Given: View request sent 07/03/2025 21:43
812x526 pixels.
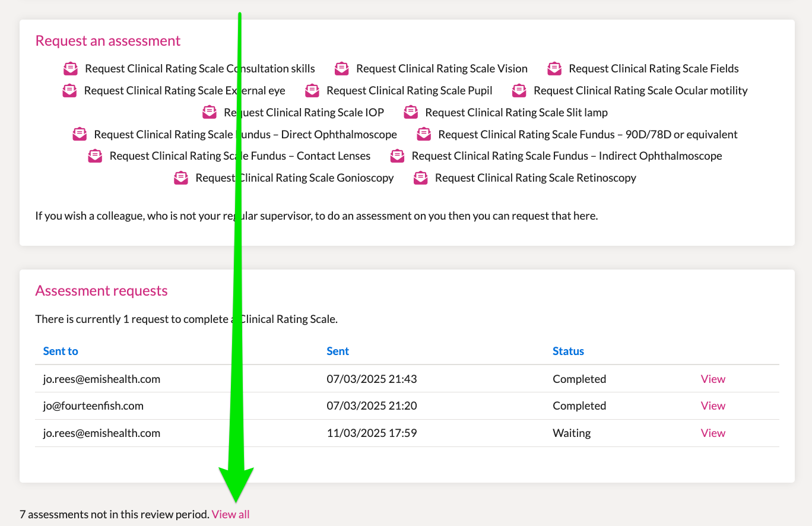Looking at the screenshot, I should point(713,379).
